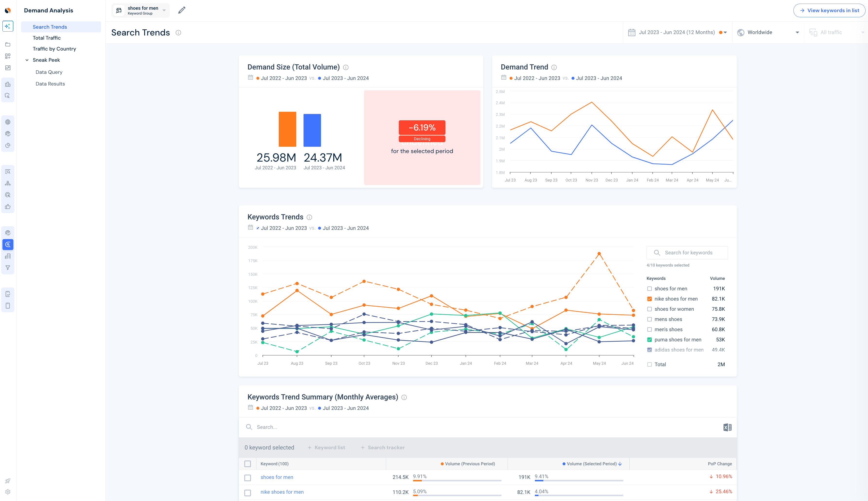Click View keywords in list button
868x501 pixels.
[x=829, y=11]
